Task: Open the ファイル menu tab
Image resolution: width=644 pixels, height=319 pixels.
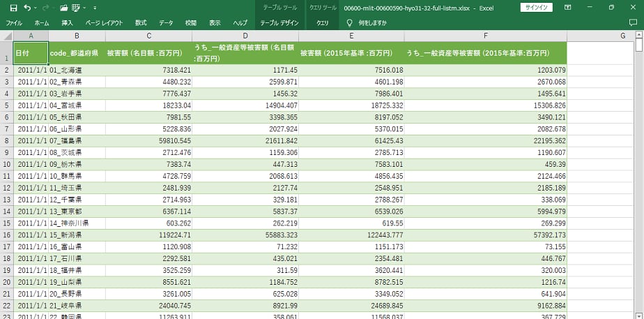Action: pos(14,22)
